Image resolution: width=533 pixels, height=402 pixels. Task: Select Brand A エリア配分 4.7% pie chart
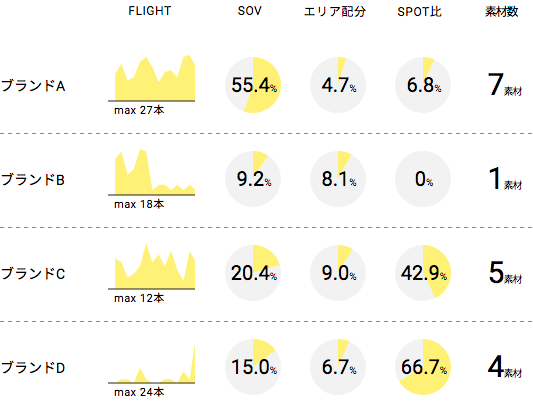click(338, 85)
